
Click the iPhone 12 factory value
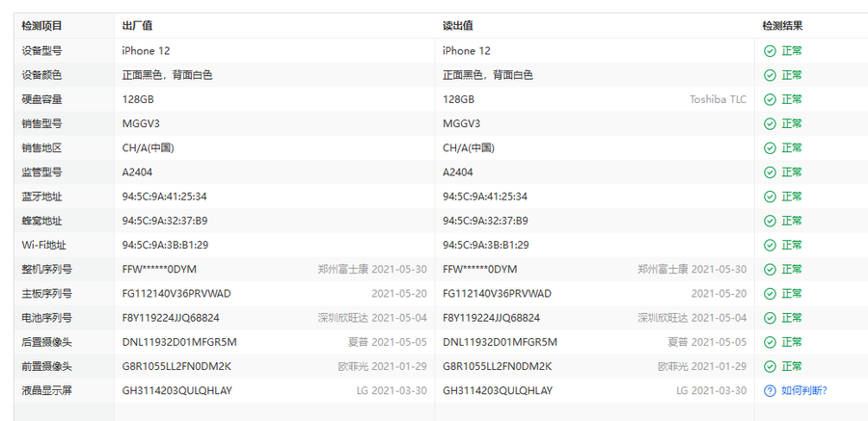pos(147,51)
